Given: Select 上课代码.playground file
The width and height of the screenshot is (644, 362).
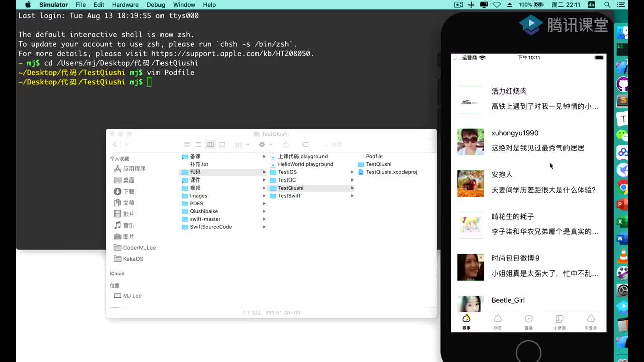Looking at the screenshot, I should point(298,156).
